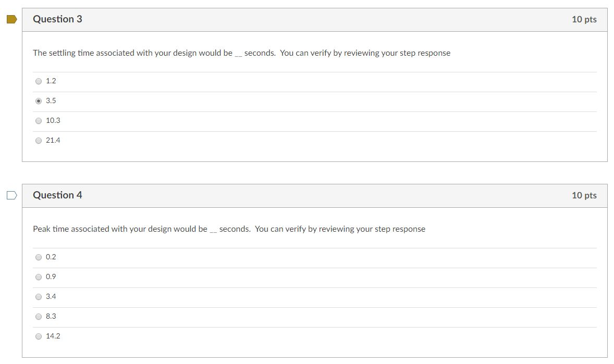The height and width of the screenshot is (364, 614).
Task: Click the settling time question text
Action: 241,53
